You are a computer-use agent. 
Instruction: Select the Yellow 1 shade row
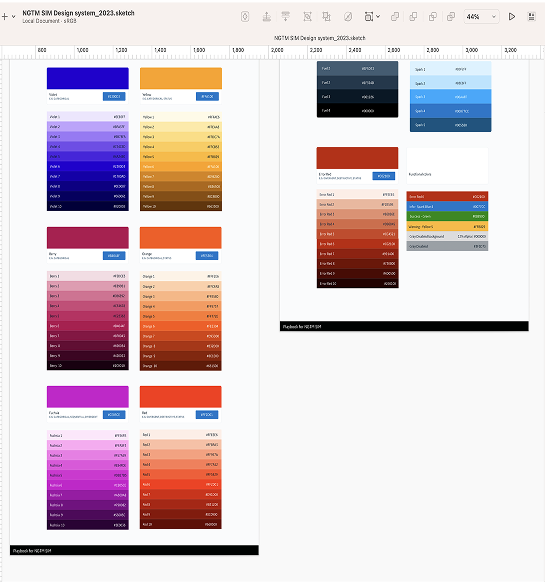pos(181,117)
